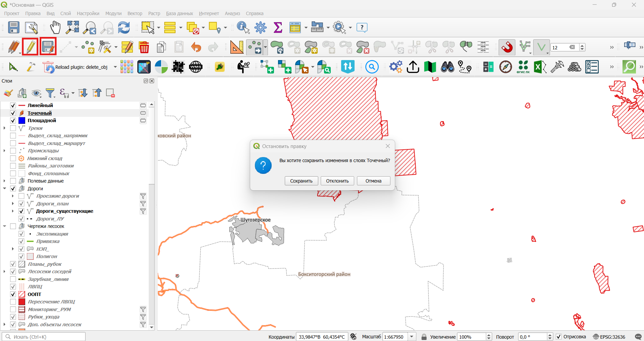Toggle the Отрисовка checkbox in the status bar
Screen dimensions: 644x341
coord(559,337)
